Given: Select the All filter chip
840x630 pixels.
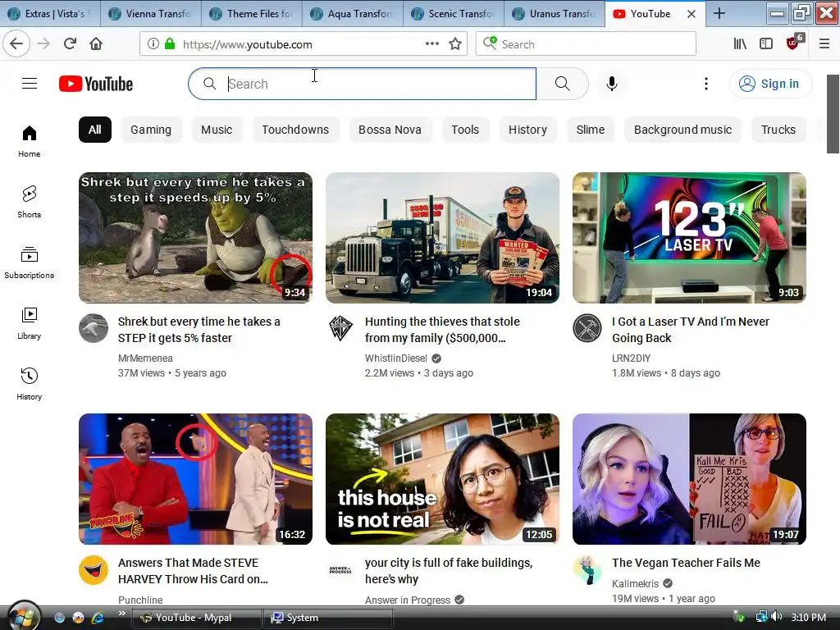Looking at the screenshot, I should (x=95, y=130).
